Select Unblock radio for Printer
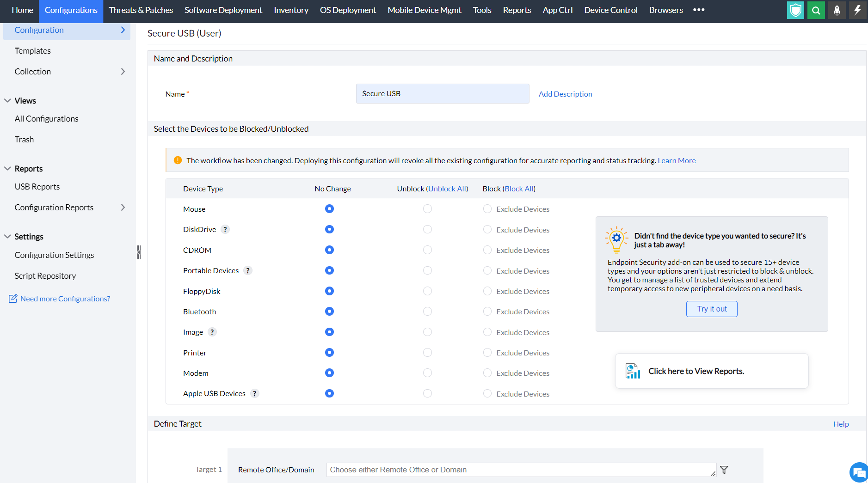The width and height of the screenshot is (868, 483). [427, 353]
